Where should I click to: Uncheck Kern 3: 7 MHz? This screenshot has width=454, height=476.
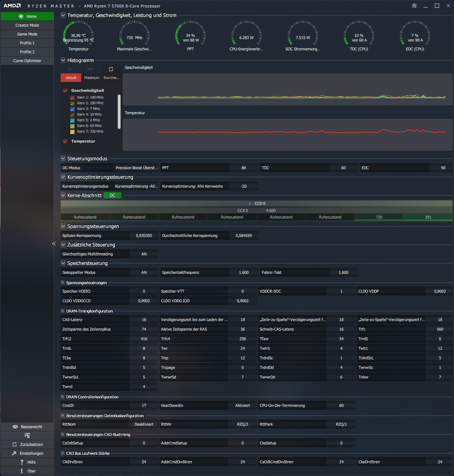72,109
